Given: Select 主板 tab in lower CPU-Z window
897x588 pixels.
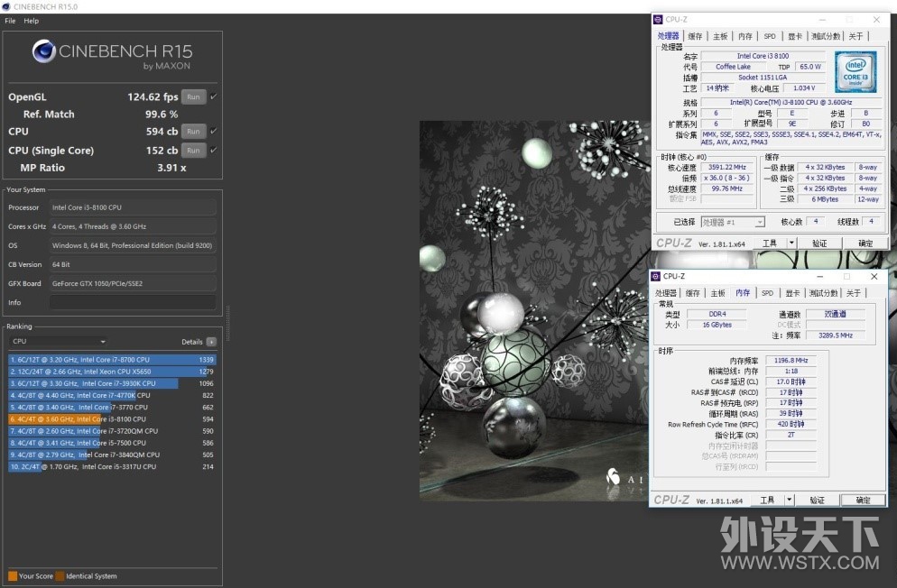Looking at the screenshot, I should pos(718,293).
